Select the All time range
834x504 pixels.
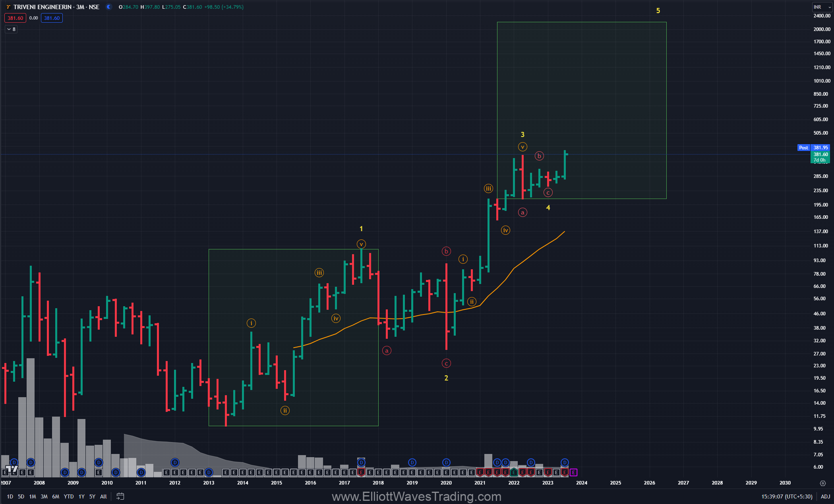[x=103, y=496]
